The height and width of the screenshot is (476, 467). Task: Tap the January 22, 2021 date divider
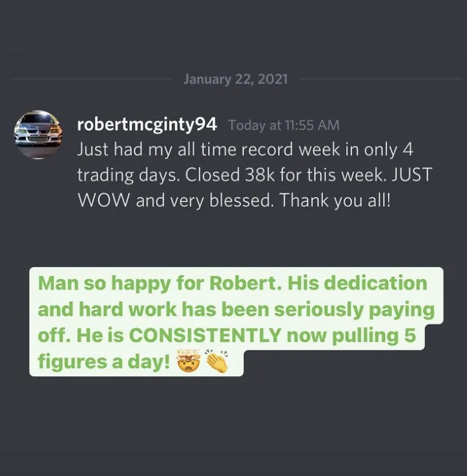[x=235, y=79]
